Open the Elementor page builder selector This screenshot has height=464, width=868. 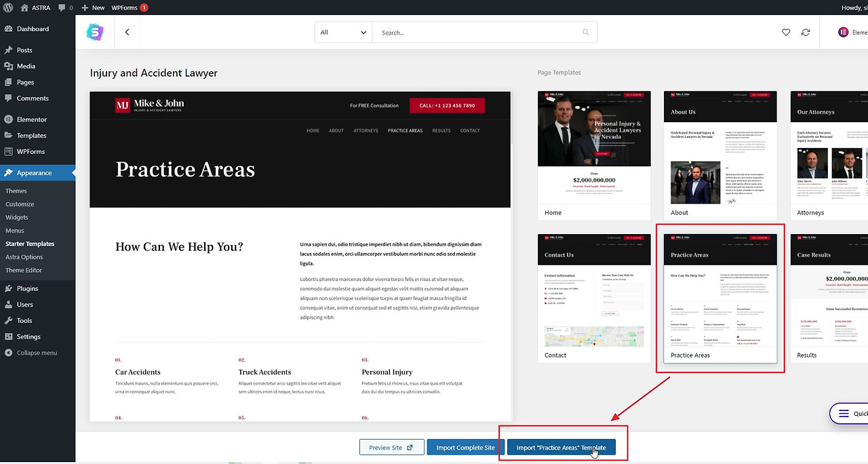pyautogui.click(x=852, y=32)
